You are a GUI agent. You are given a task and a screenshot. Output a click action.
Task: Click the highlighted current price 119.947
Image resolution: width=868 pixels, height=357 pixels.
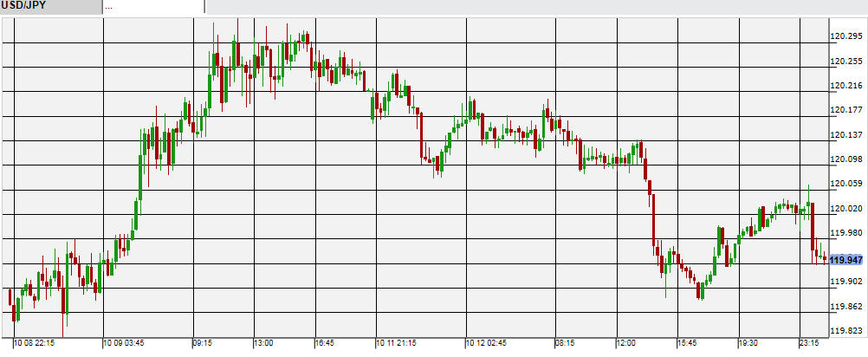pyautogui.click(x=846, y=260)
